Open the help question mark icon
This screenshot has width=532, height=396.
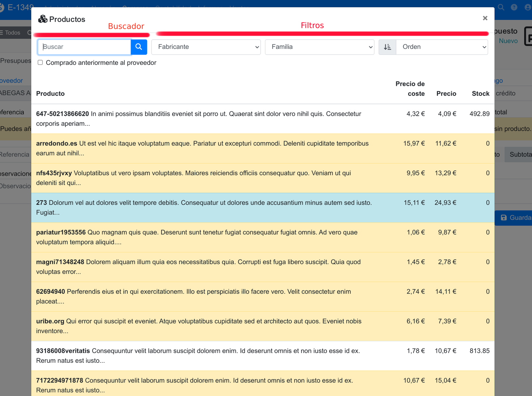(x=514, y=7)
